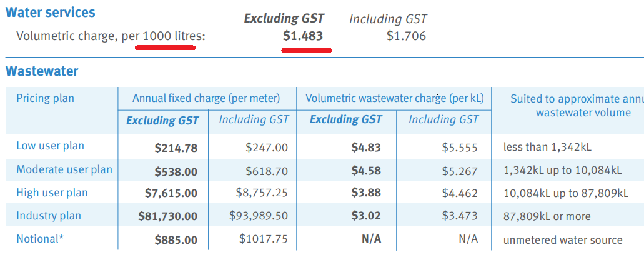Image resolution: width=644 pixels, height=267 pixels.
Task: Click the less than 1,342kL cell
Action: (x=547, y=147)
